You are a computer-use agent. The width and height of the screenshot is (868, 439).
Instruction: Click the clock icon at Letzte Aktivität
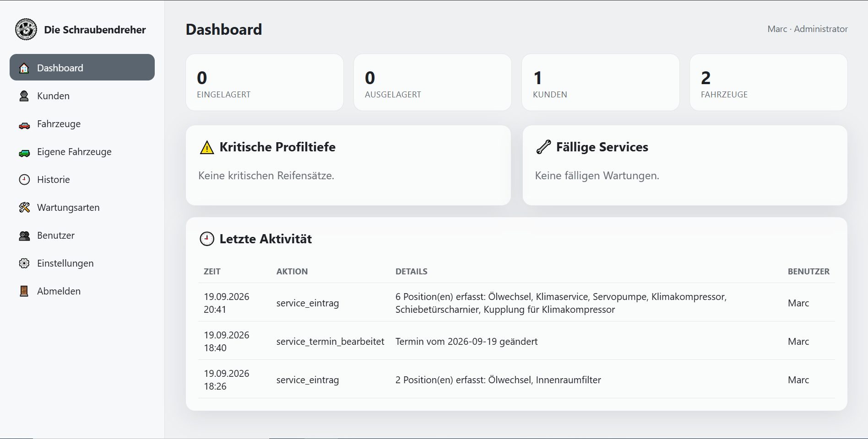pyautogui.click(x=207, y=239)
